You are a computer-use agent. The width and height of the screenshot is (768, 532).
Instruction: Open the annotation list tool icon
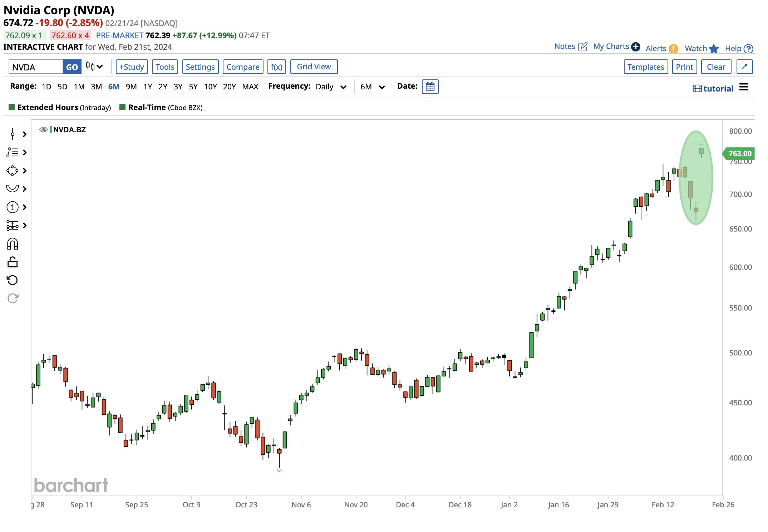click(x=13, y=153)
